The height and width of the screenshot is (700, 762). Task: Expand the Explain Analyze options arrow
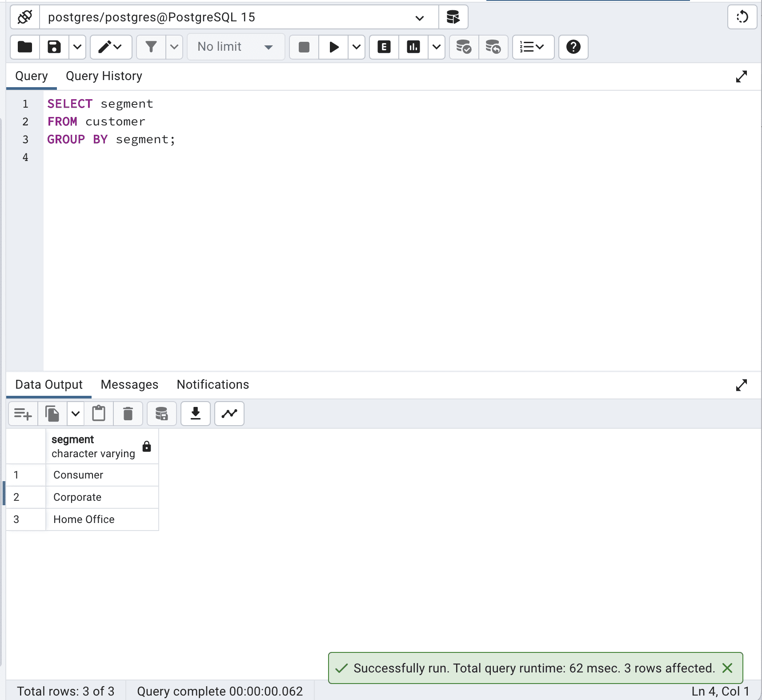pyautogui.click(x=437, y=47)
